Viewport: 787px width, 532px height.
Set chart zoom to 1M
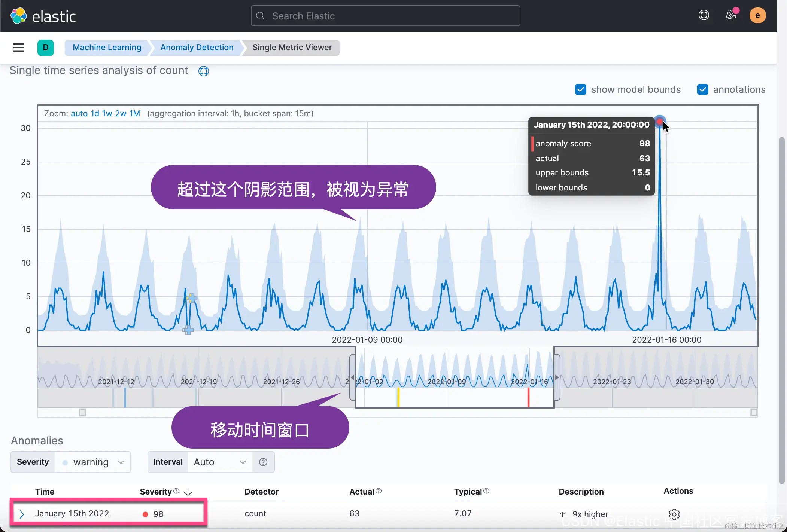[x=134, y=113]
